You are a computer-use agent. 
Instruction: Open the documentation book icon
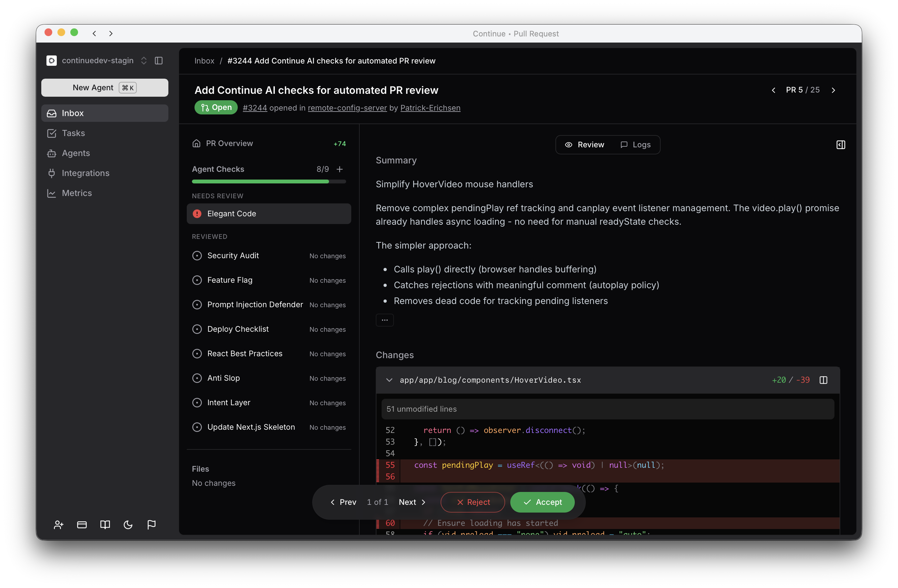point(105,524)
